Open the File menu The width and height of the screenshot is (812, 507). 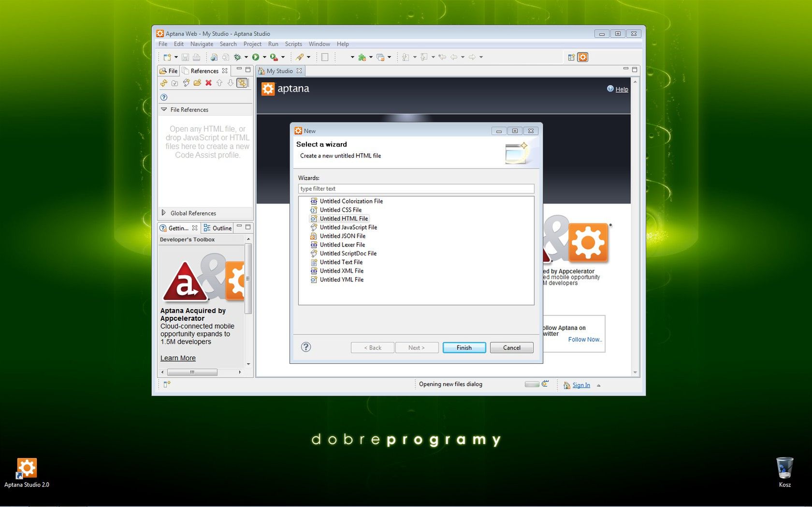pos(163,44)
